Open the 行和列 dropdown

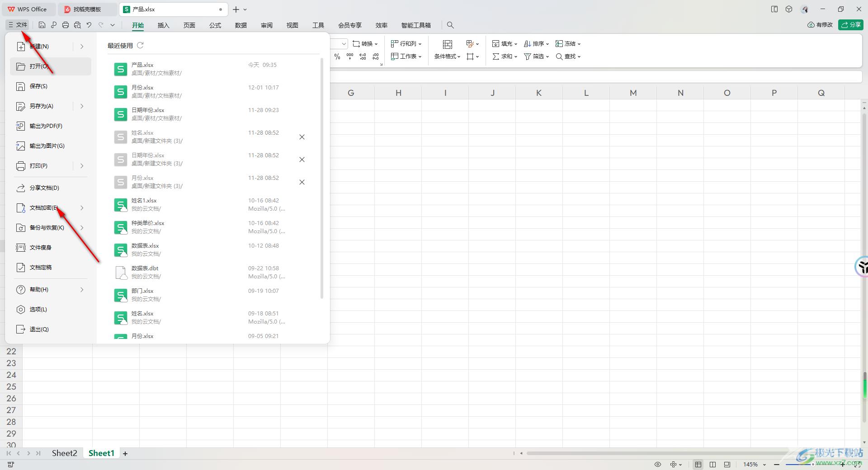tap(406, 44)
